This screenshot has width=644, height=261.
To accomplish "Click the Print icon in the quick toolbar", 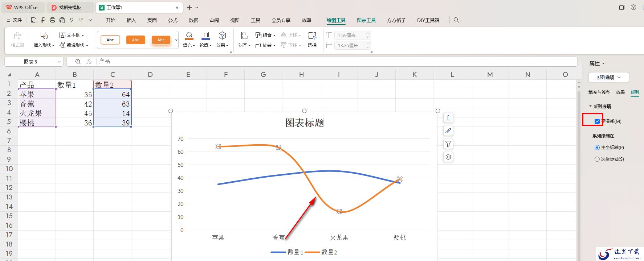I will pos(53,20).
